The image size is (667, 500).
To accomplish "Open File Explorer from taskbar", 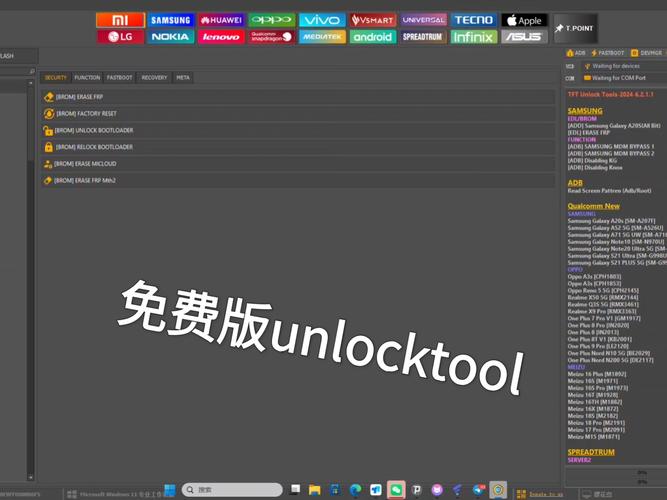I will 315,490.
